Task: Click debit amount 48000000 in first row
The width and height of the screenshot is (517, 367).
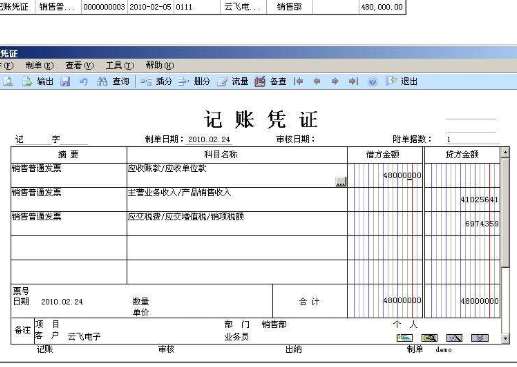Action: coord(402,175)
